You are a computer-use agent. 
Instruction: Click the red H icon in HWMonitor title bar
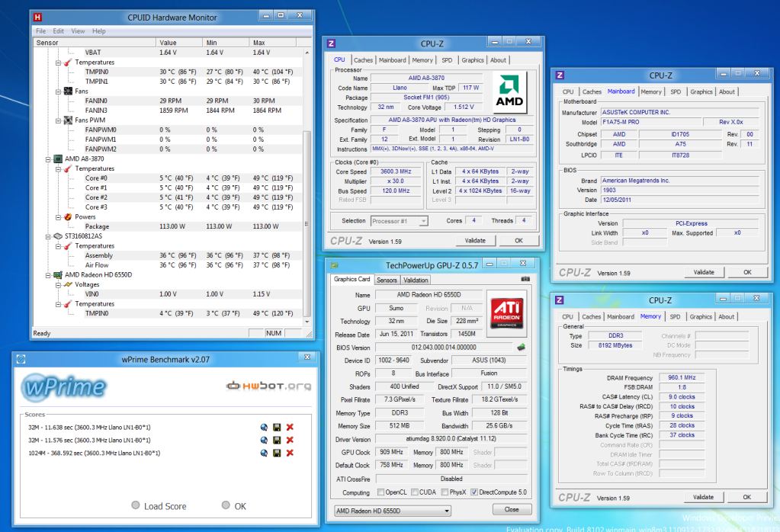(x=37, y=18)
